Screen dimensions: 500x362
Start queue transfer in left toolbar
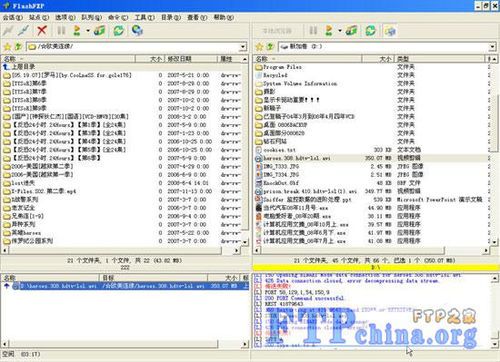(77, 31)
